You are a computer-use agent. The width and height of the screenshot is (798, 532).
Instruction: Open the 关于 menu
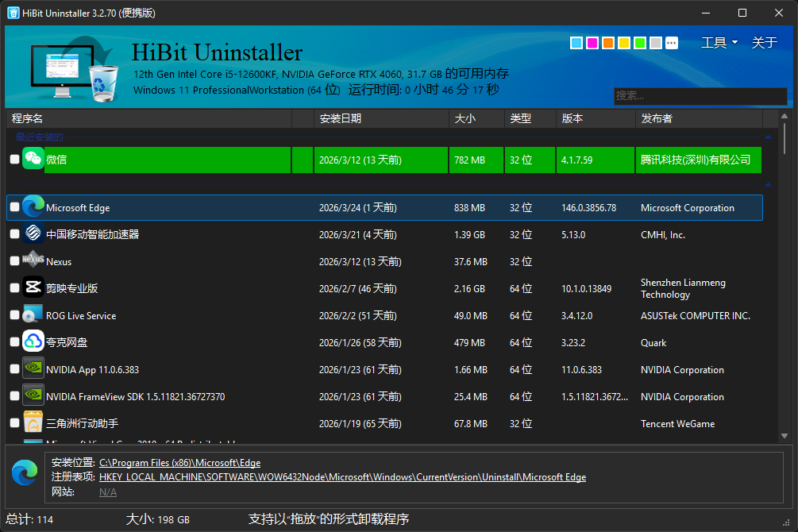tap(763, 42)
